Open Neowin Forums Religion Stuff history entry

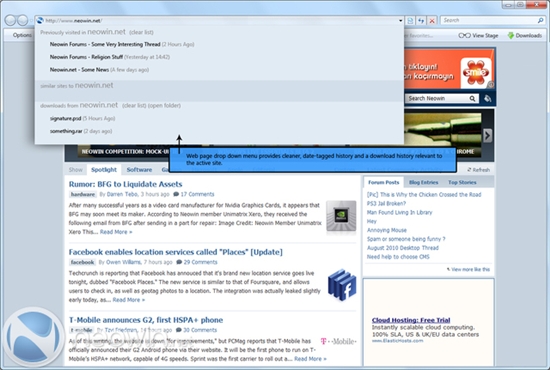tap(86, 57)
